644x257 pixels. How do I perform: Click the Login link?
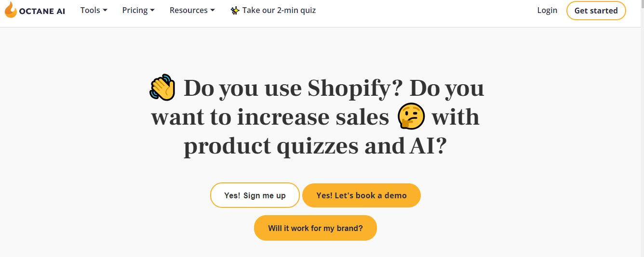click(547, 10)
